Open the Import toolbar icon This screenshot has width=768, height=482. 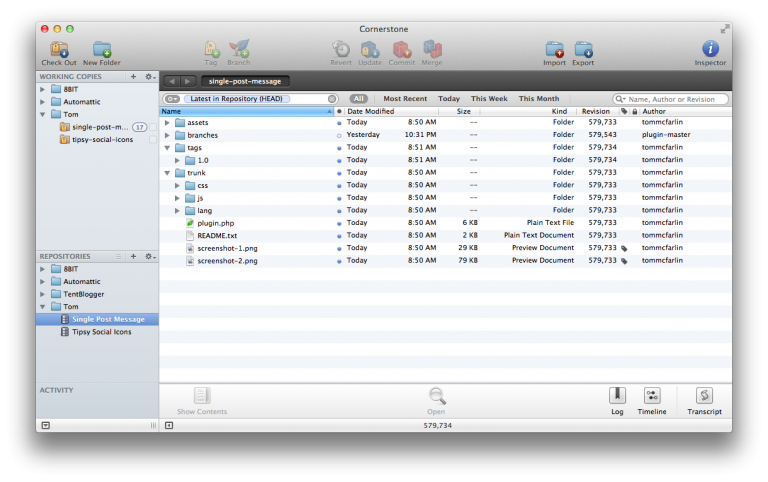point(554,50)
